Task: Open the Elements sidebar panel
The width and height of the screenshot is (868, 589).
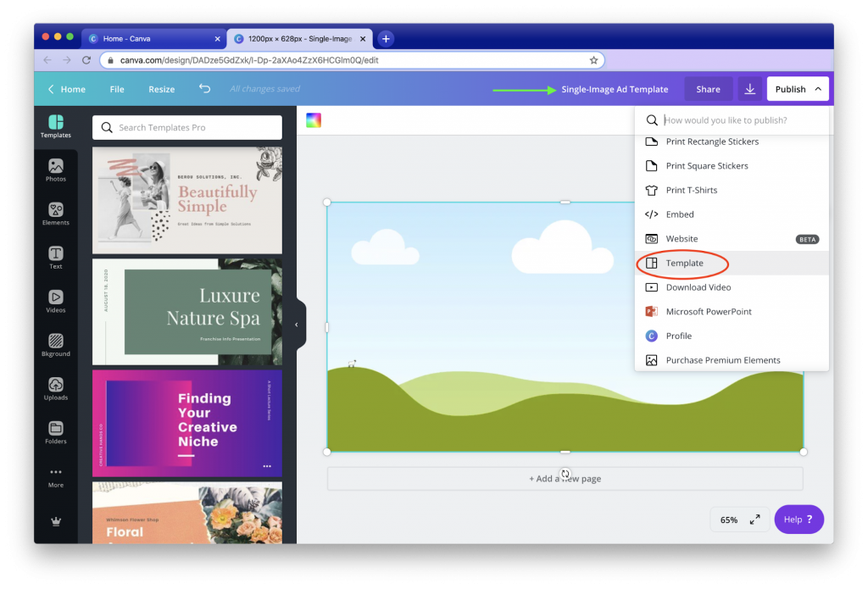Action: coord(56,214)
